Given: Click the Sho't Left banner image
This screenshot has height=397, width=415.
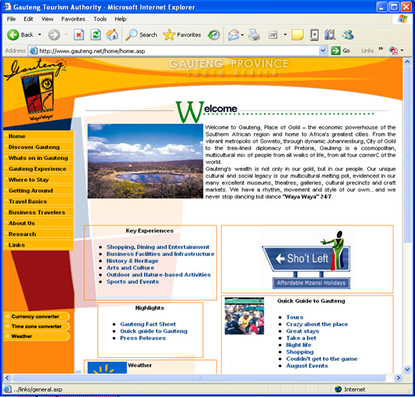Looking at the screenshot, I should 306,260.
